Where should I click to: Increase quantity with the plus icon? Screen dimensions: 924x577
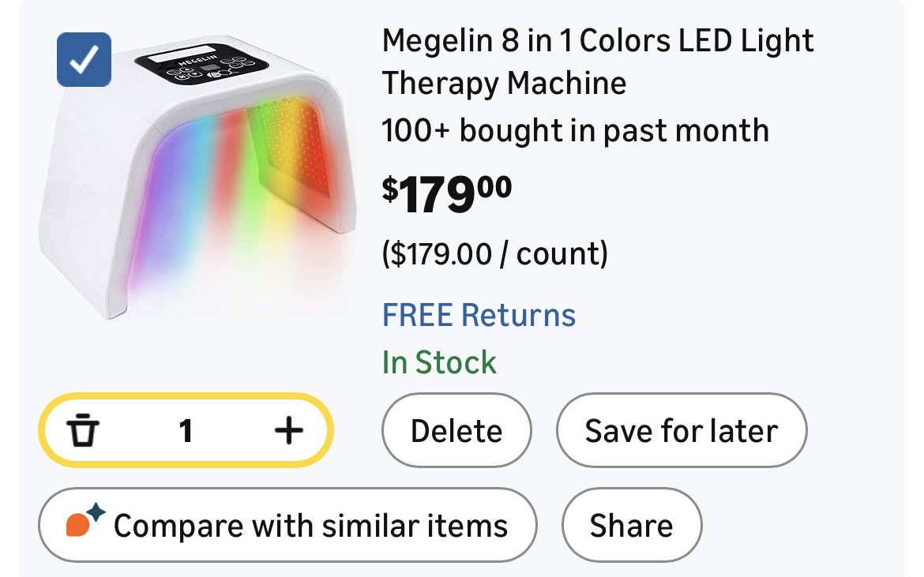click(x=289, y=431)
